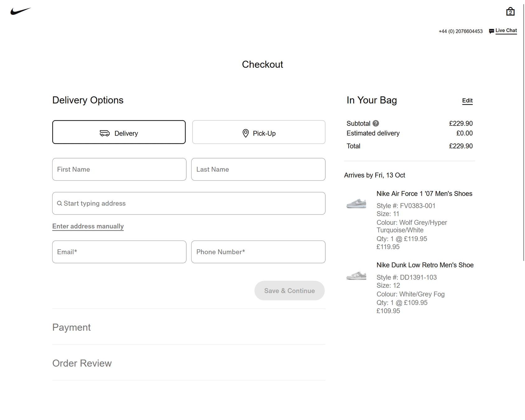Image resolution: width=525 pixels, height=420 pixels.
Task: Click Qty: 1 @ £119.95 text
Action: point(402,239)
